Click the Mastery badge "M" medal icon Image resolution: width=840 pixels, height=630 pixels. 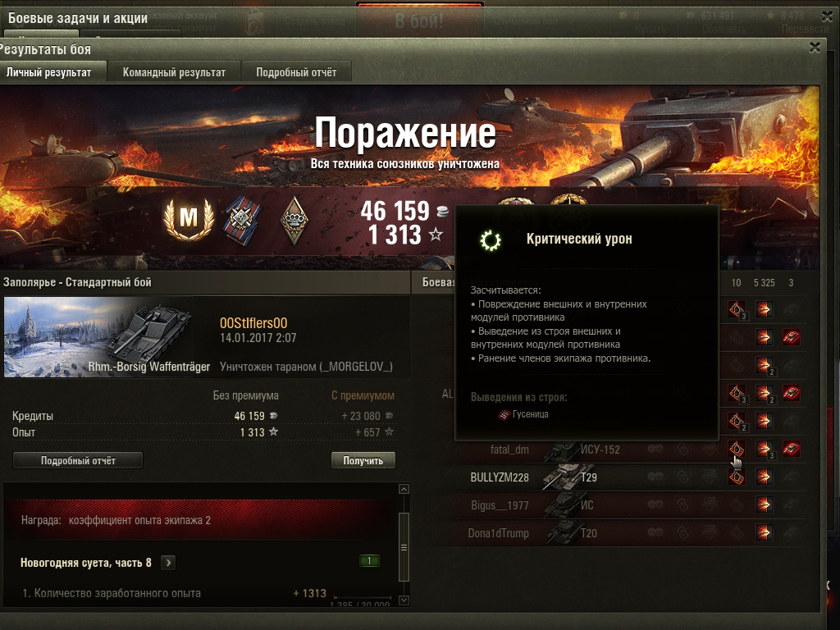[x=189, y=218]
